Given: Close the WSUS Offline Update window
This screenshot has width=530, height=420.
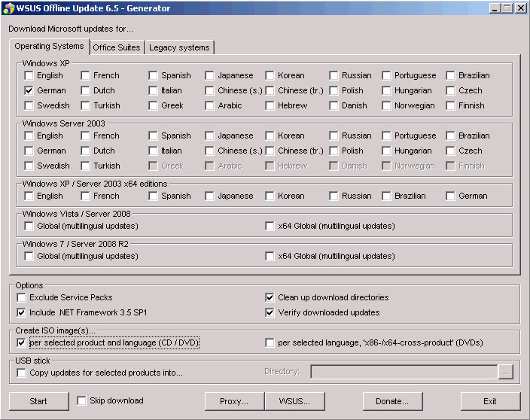Looking at the screenshot, I should 520,8.
